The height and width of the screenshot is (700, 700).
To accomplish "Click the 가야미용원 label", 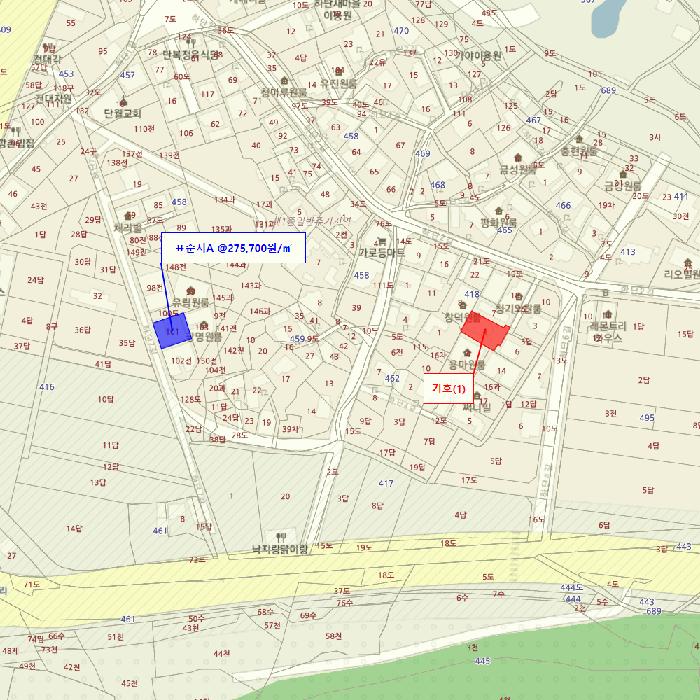I will 478,56.
